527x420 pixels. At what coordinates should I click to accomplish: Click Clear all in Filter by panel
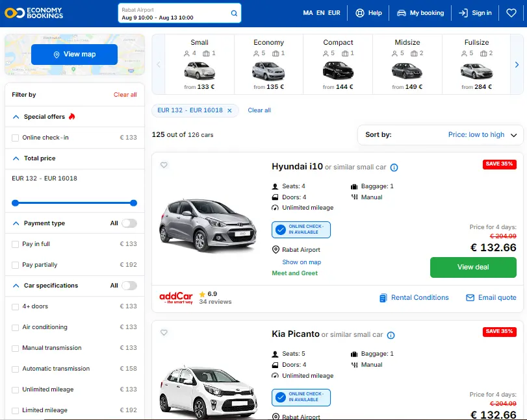pos(125,95)
